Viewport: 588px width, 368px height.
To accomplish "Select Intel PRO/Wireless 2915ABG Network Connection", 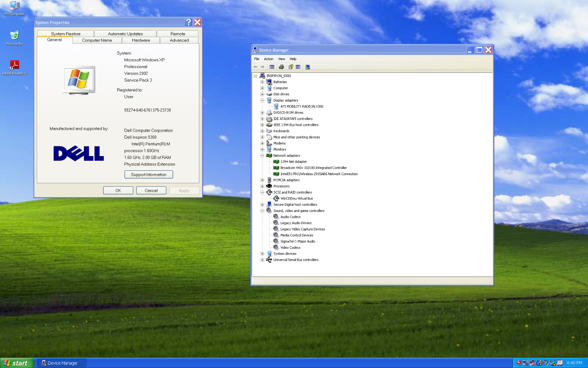I will (319, 174).
